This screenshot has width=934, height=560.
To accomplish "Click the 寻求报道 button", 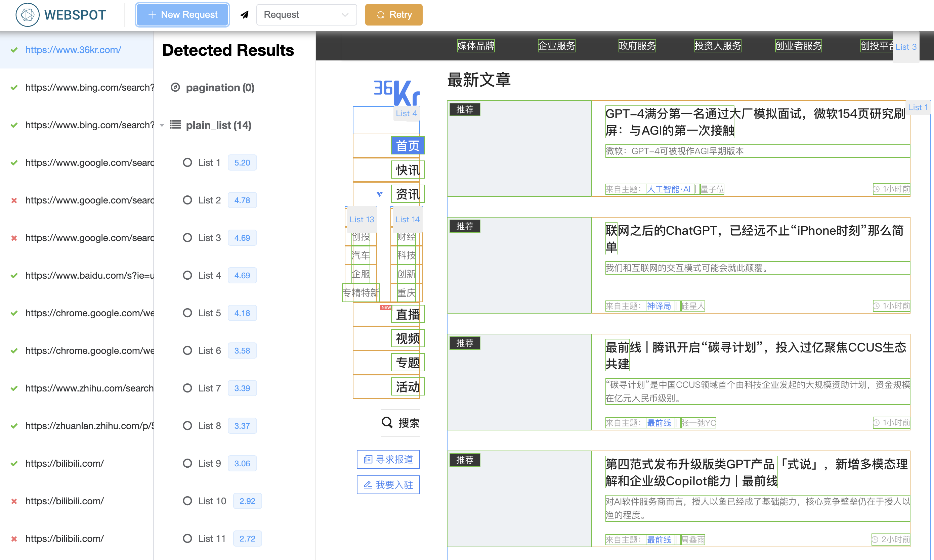I will point(388,459).
